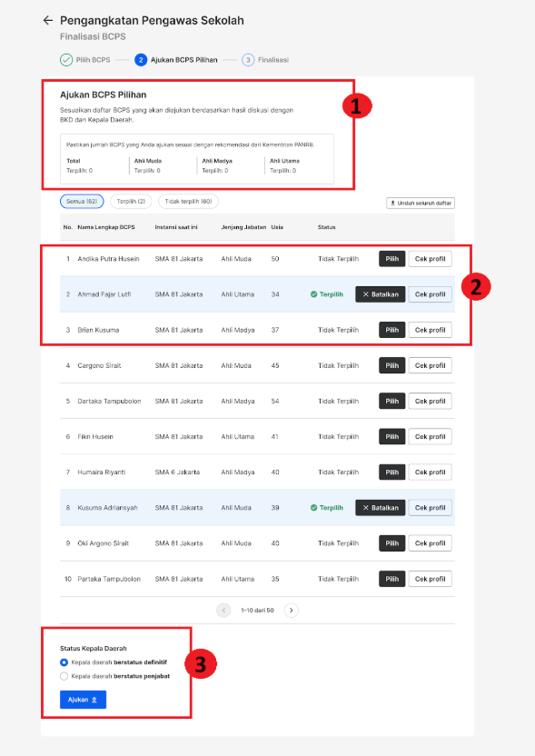Viewport: 535px width, 756px height.
Task: Show the Semua (62) filter tab
Action: (82, 201)
